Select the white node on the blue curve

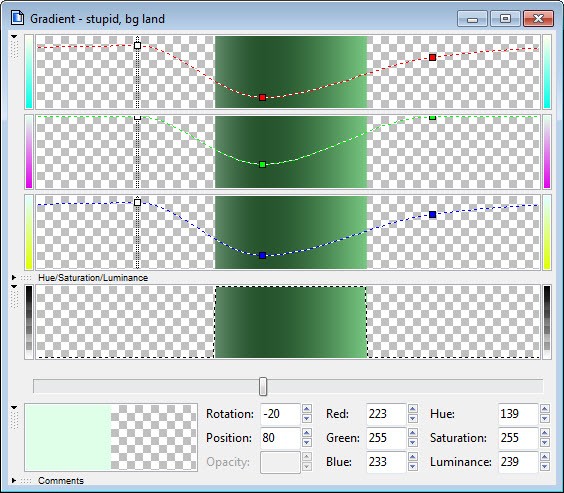(x=137, y=202)
